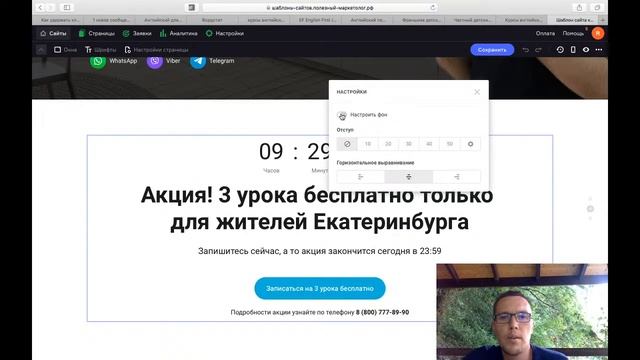Click the Safari address bar
Screen dimensions: 640x360
coord(320,7)
